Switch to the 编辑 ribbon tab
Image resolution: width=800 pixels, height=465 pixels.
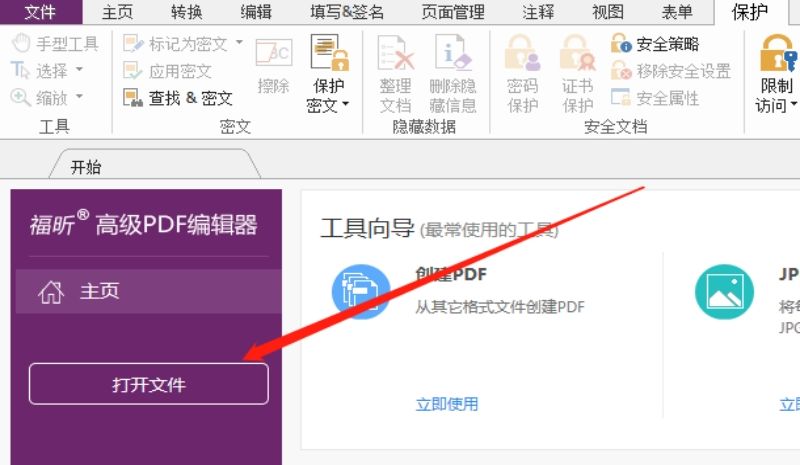pos(256,12)
